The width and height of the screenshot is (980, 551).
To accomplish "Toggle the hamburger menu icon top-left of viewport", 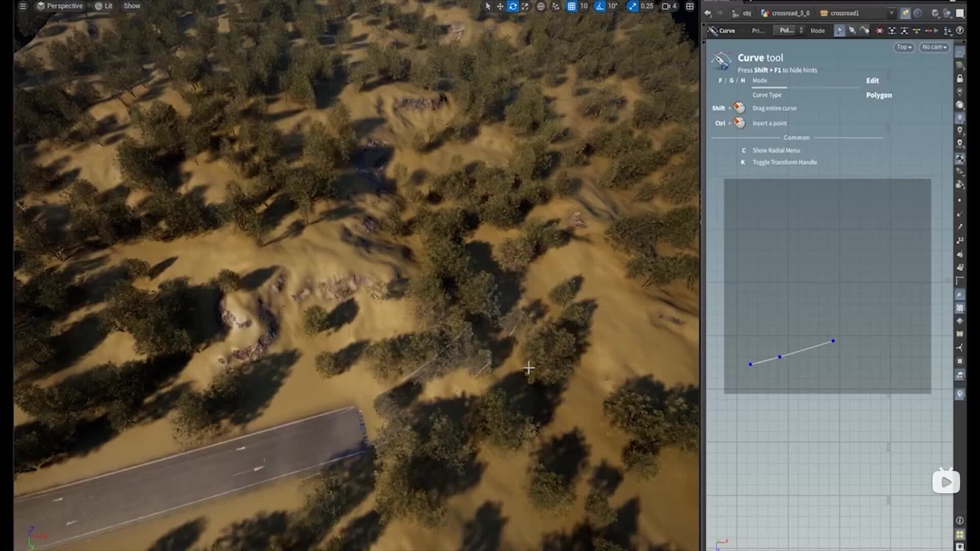I will click(23, 7).
